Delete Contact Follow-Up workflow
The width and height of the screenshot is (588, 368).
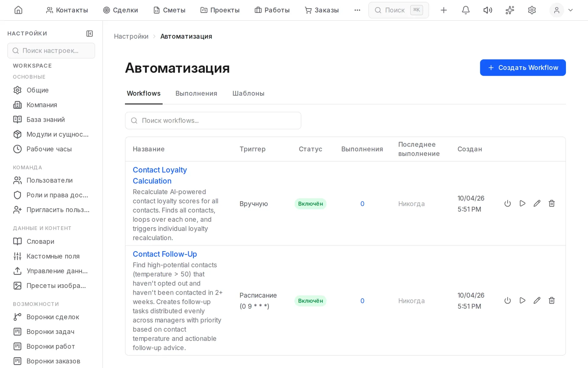(552, 301)
